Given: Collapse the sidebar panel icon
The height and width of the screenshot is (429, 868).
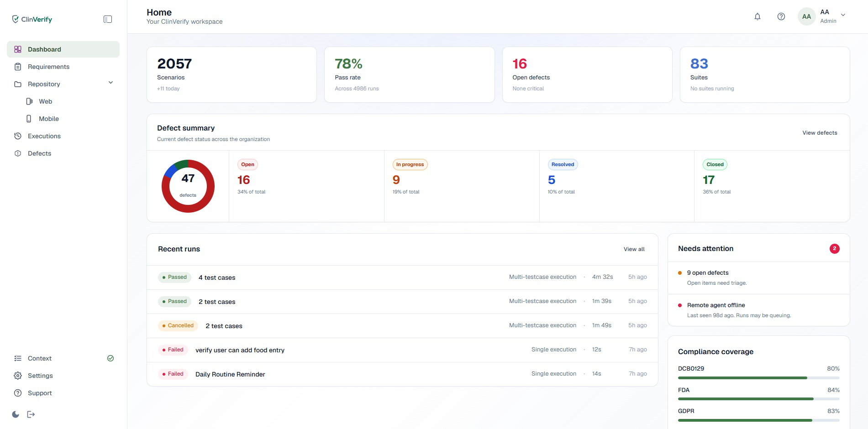Looking at the screenshot, I should pos(108,19).
